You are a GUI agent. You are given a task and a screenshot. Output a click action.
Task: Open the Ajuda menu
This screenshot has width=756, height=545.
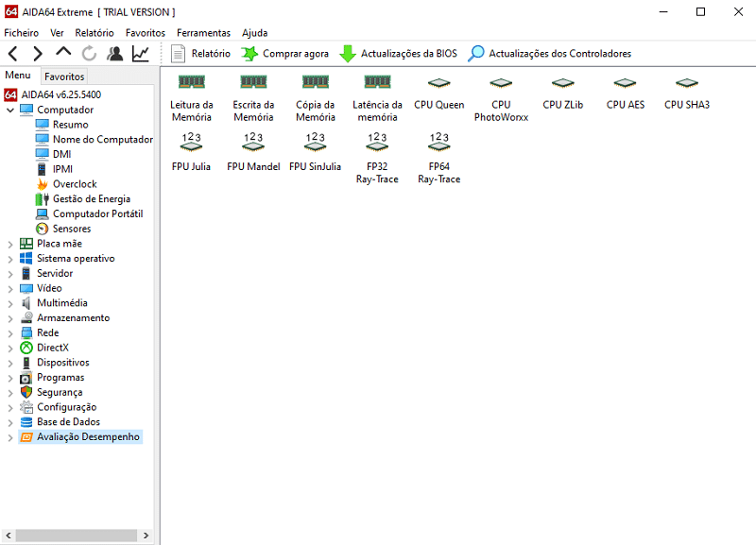point(254,33)
